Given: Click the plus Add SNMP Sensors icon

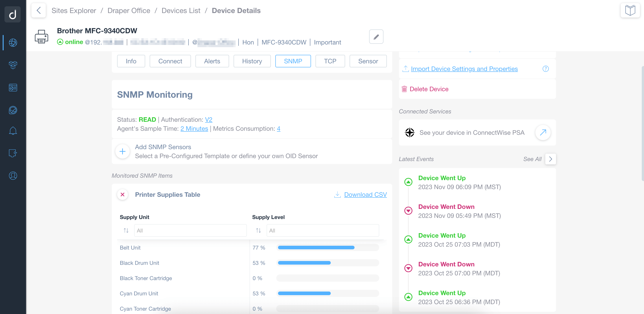Looking at the screenshot, I should [x=123, y=151].
